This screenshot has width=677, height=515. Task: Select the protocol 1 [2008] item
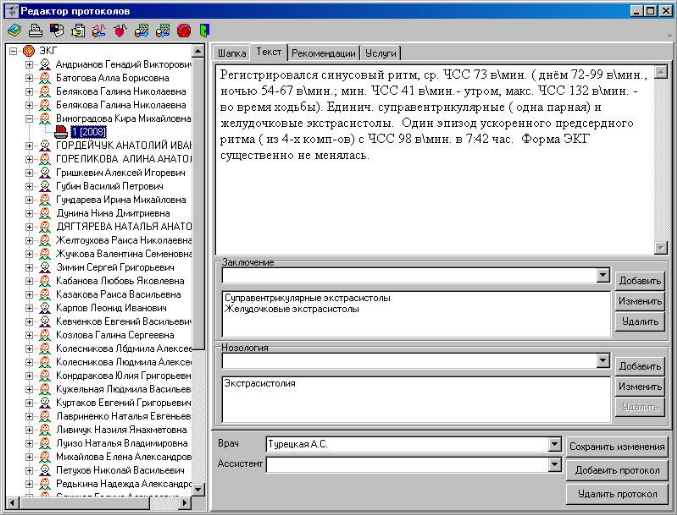click(x=89, y=132)
